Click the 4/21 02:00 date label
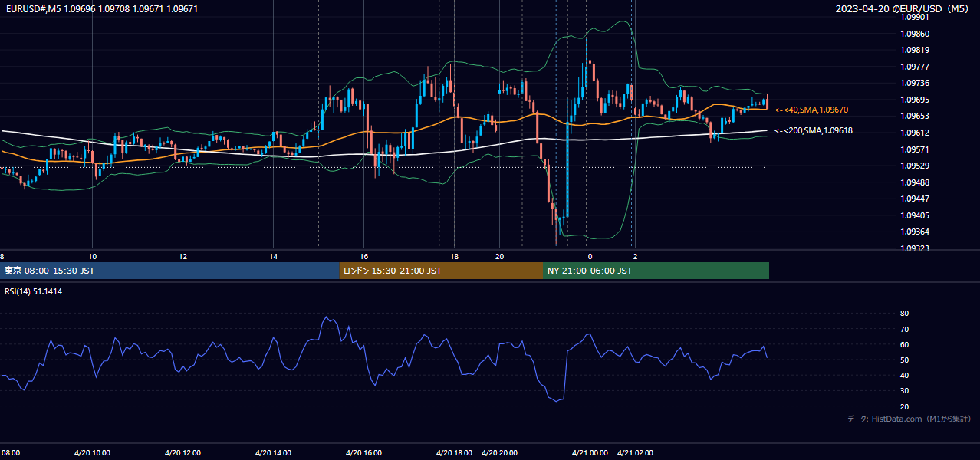 [x=636, y=453]
